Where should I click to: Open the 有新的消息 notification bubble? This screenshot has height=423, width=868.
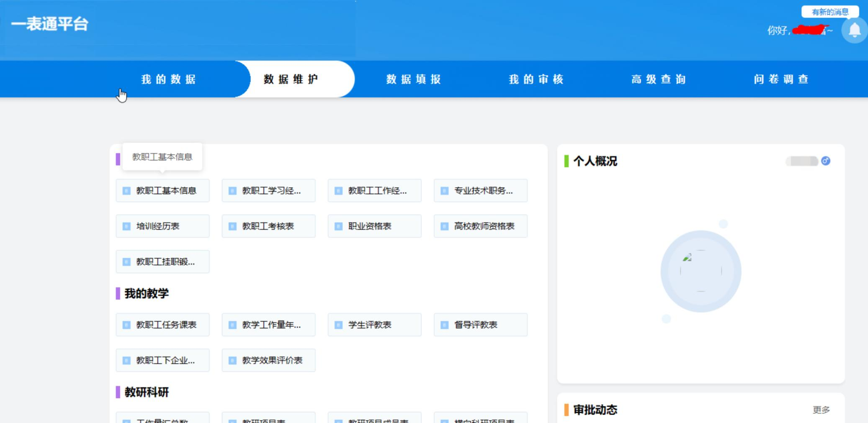[x=829, y=12]
